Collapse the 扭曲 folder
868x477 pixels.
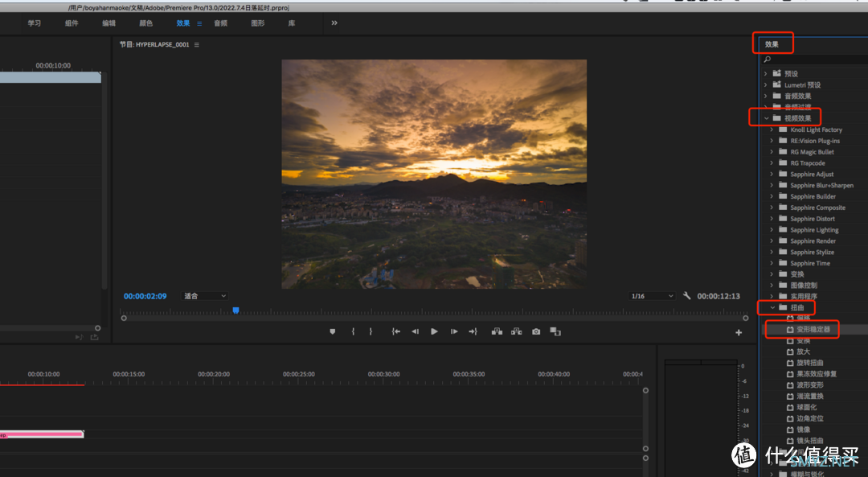(773, 307)
